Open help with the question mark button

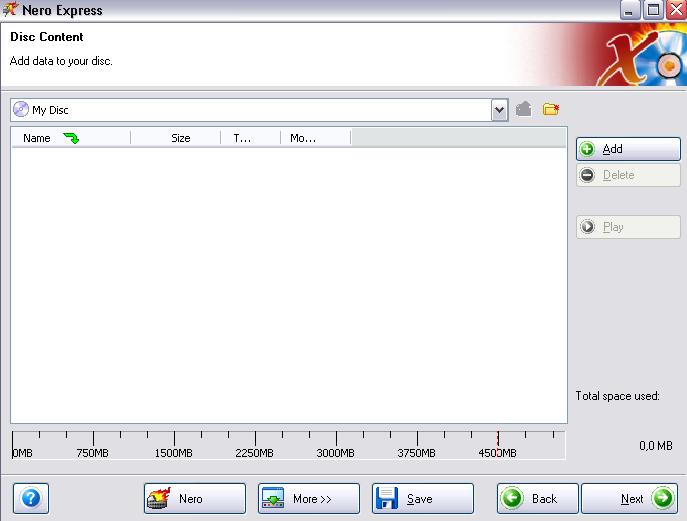coord(31,498)
